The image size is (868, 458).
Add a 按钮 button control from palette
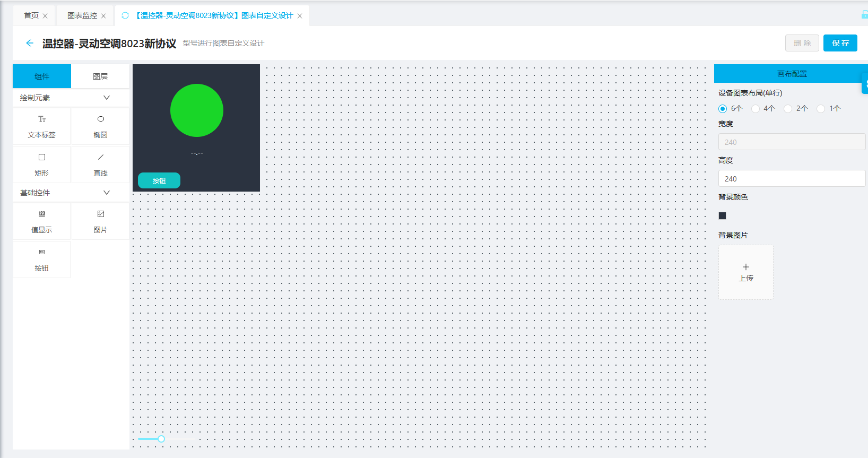click(42, 260)
